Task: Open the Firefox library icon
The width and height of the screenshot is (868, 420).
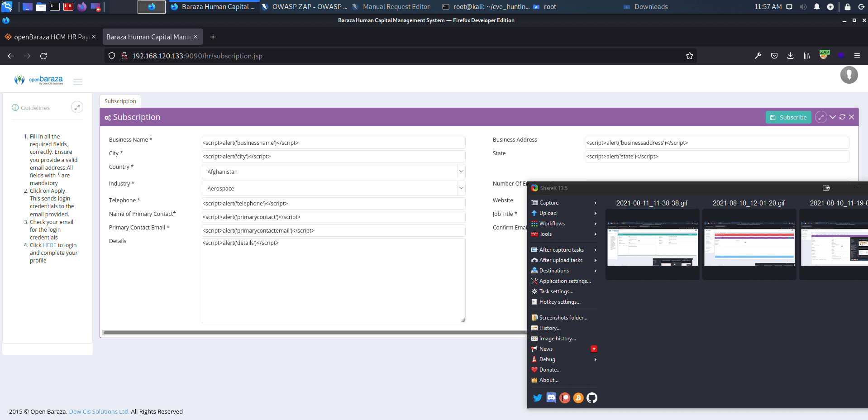Action: click(x=807, y=56)
